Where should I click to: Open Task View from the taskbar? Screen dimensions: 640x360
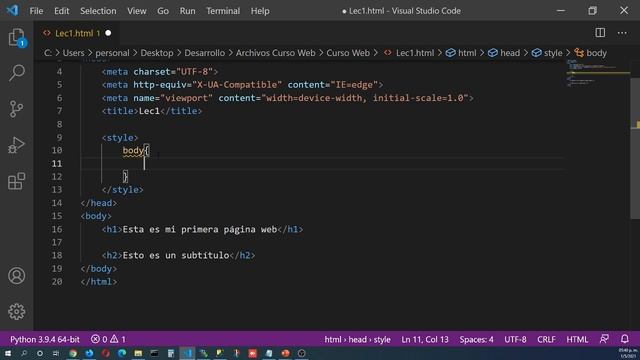pyautogui.click(x=56, y=353)
